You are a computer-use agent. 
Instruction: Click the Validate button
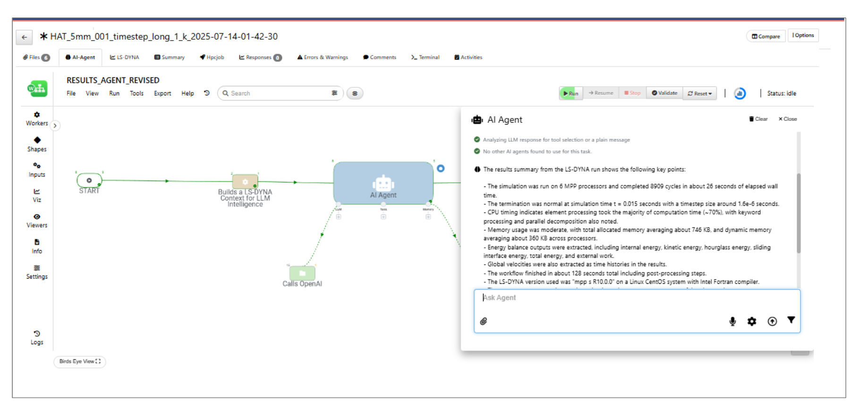(664, 93)
